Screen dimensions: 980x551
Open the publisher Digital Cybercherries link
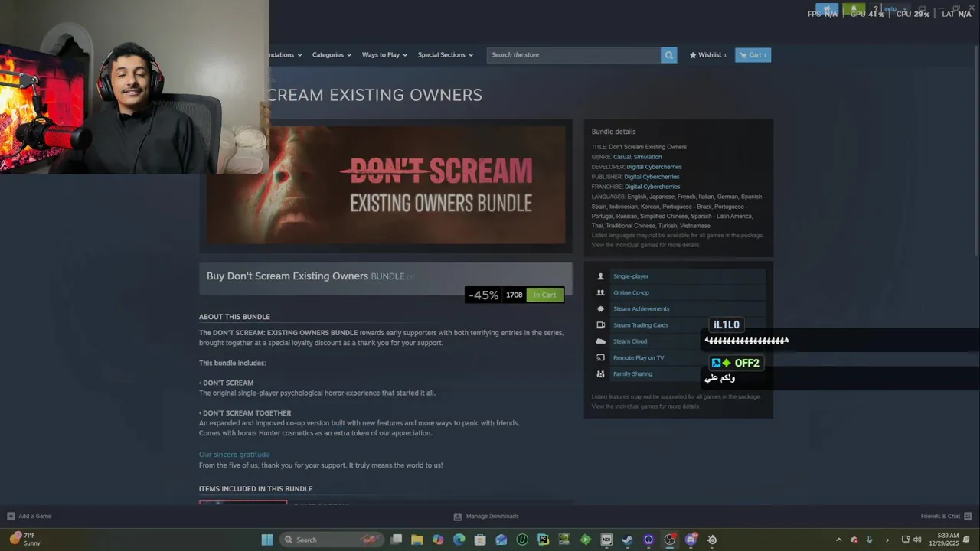(x=652, y=177)
